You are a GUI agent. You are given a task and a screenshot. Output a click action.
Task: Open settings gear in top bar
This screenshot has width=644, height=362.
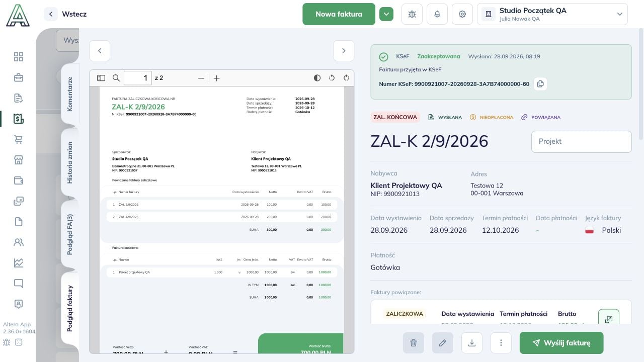[462, 14]
